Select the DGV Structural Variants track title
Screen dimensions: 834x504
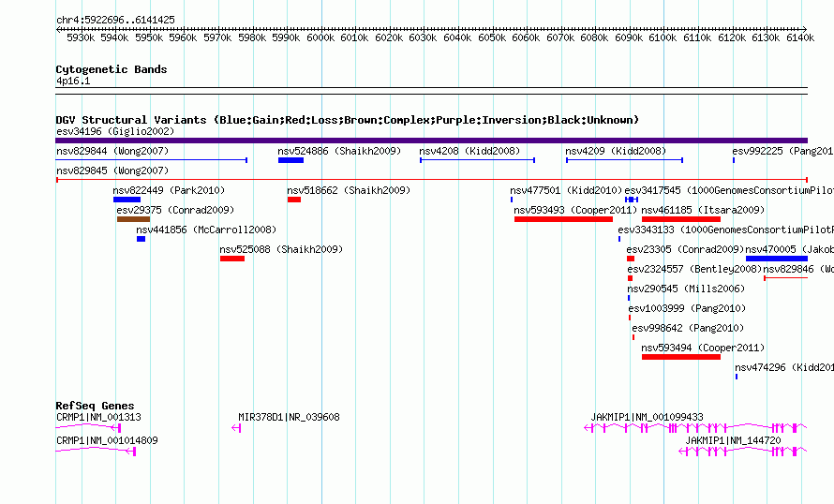(x=348, y=120)
